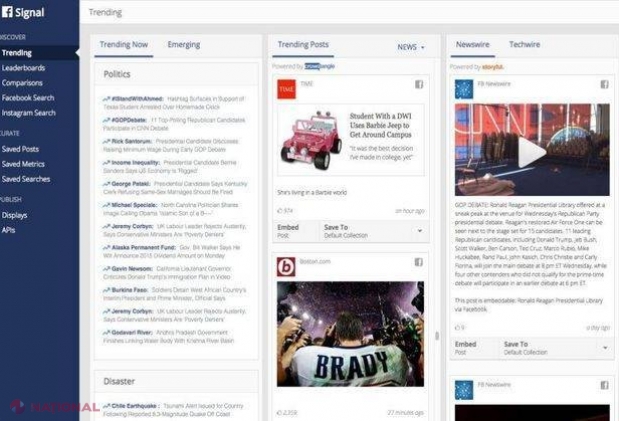
Task: Switch to the Techwire tab
Action: (x=524, y=45)
